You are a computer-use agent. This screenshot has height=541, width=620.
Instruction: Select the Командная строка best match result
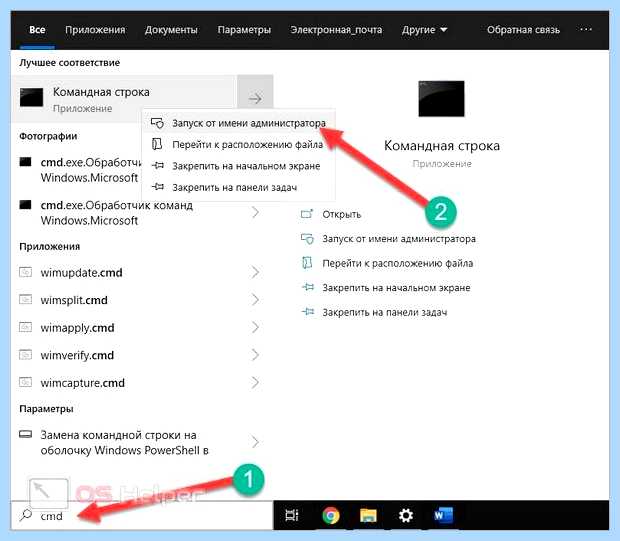(125, 98)
